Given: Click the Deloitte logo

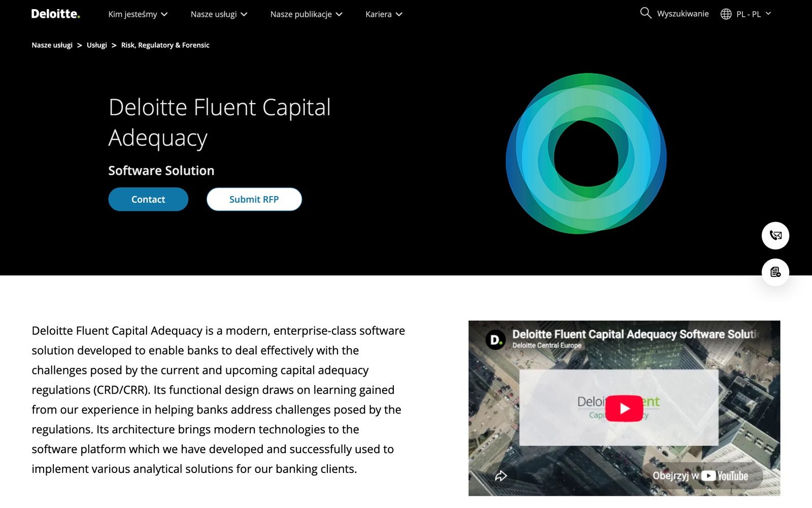Looking at the screenshot, I should click(55, 14).
